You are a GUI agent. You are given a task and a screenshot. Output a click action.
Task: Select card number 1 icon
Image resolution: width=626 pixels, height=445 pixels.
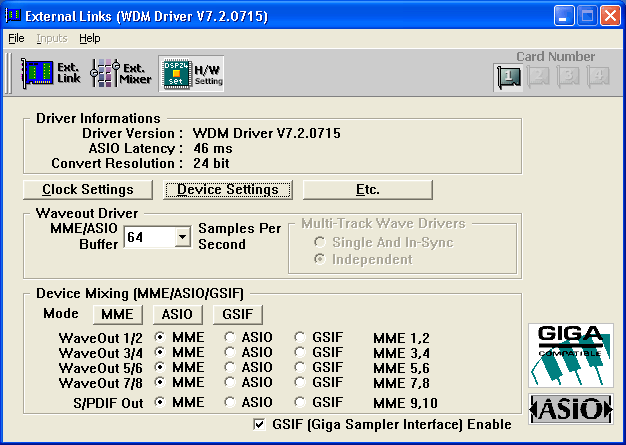[508, 77]
